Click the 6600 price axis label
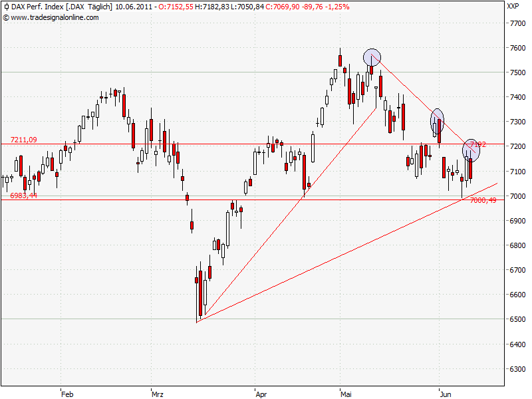The height and width of the screenshot is (399, 532). 518,295
